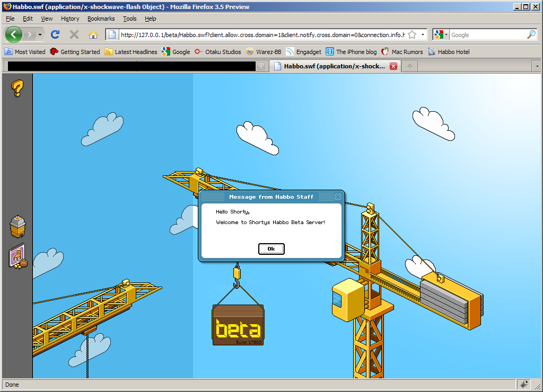The height and width of the screenshot is (392, 543).
Task: Open The iPhone blog bookmark
Action: click(351, 52)
